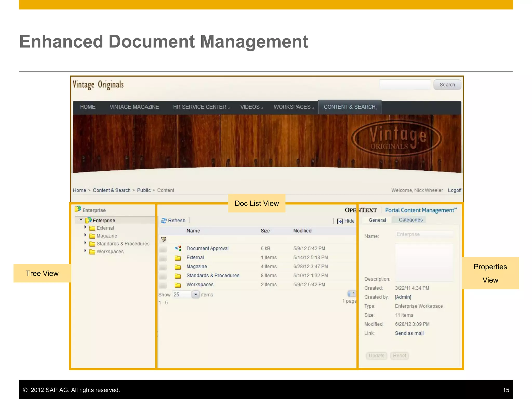
Task: Open Standards & Procedures link in list
Action: click(x=213, y=276)
